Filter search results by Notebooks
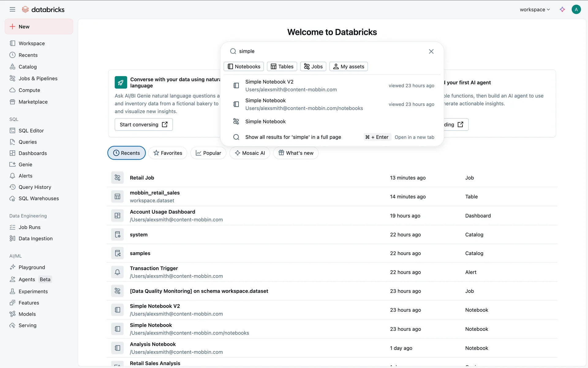The image size is (588, 368). click(244, 67)
